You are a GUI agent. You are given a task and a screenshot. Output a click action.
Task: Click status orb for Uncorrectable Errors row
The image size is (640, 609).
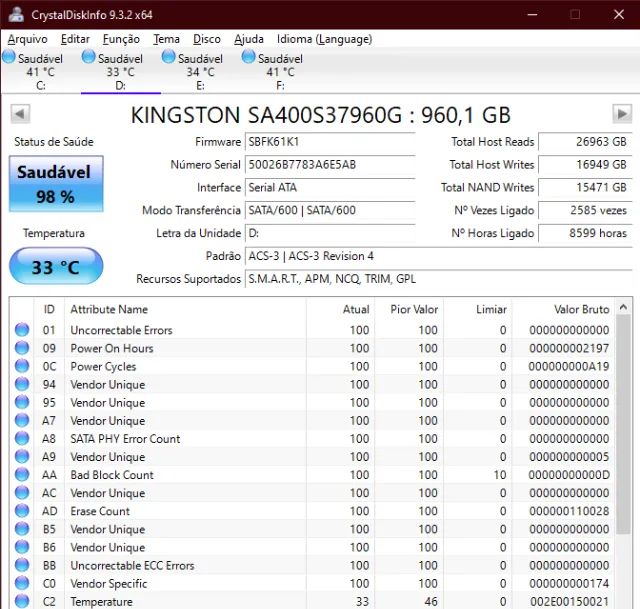22,330
